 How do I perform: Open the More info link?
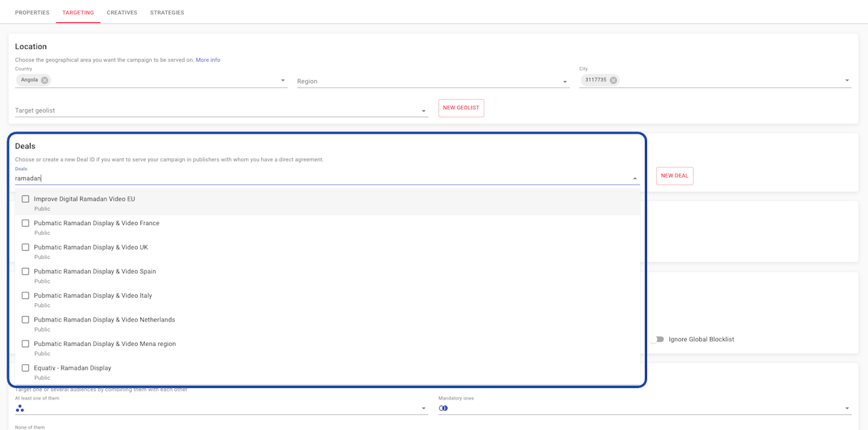208,60
